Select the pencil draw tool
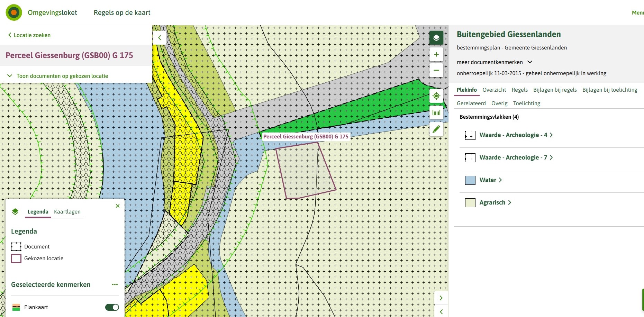The height and width of the screenshot is (317, 644). (x=436, y=129)
